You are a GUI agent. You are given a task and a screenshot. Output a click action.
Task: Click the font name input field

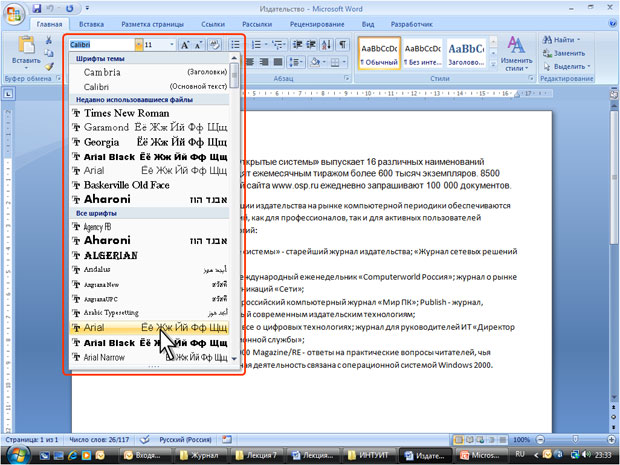tap(102, 45)
